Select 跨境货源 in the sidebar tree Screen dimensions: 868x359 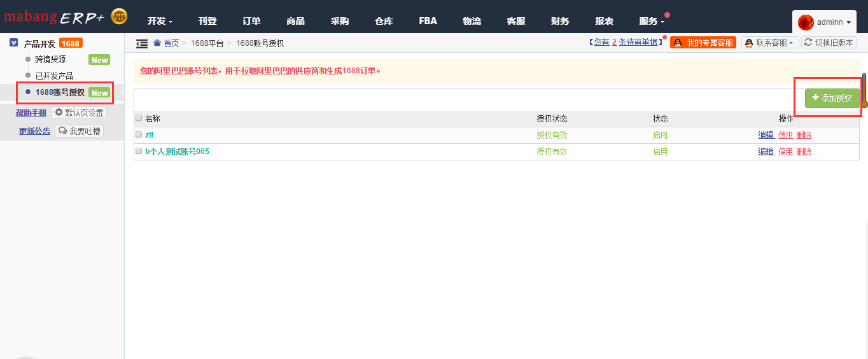click(50, 59)
